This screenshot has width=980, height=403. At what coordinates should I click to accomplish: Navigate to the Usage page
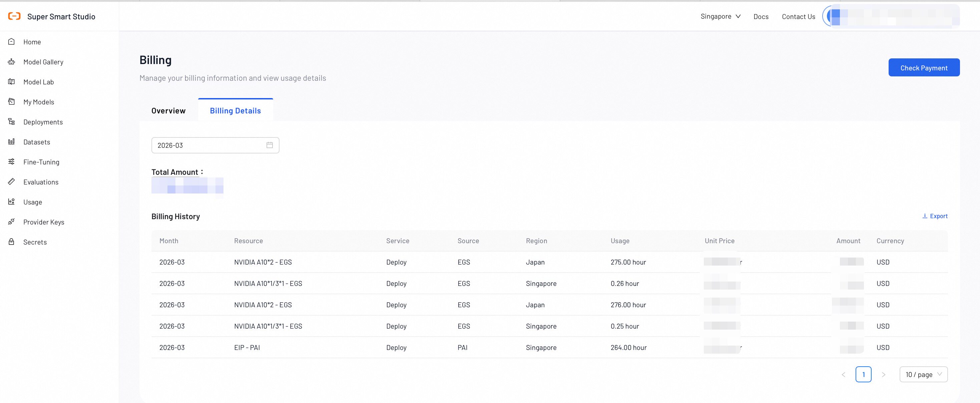33,202
